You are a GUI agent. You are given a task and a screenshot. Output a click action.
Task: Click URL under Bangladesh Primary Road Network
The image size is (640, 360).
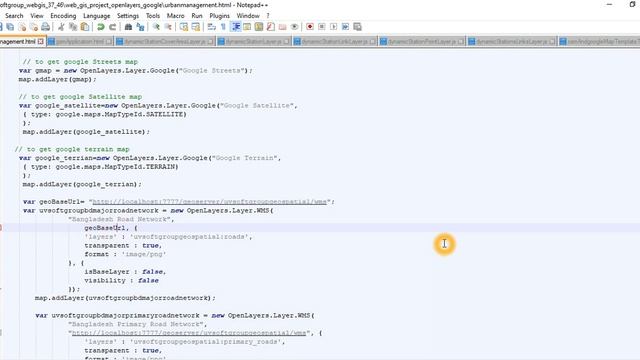pos(189,333)
